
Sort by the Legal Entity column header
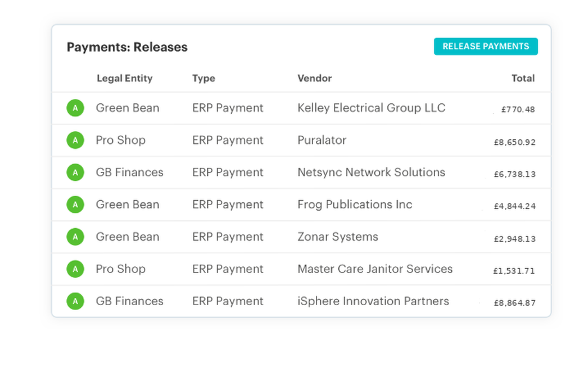coord(124,78)
